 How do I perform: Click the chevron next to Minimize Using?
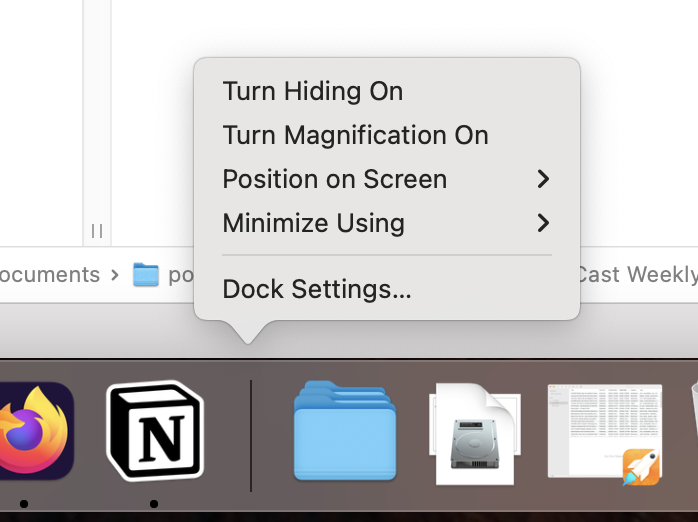coord(543,223)
